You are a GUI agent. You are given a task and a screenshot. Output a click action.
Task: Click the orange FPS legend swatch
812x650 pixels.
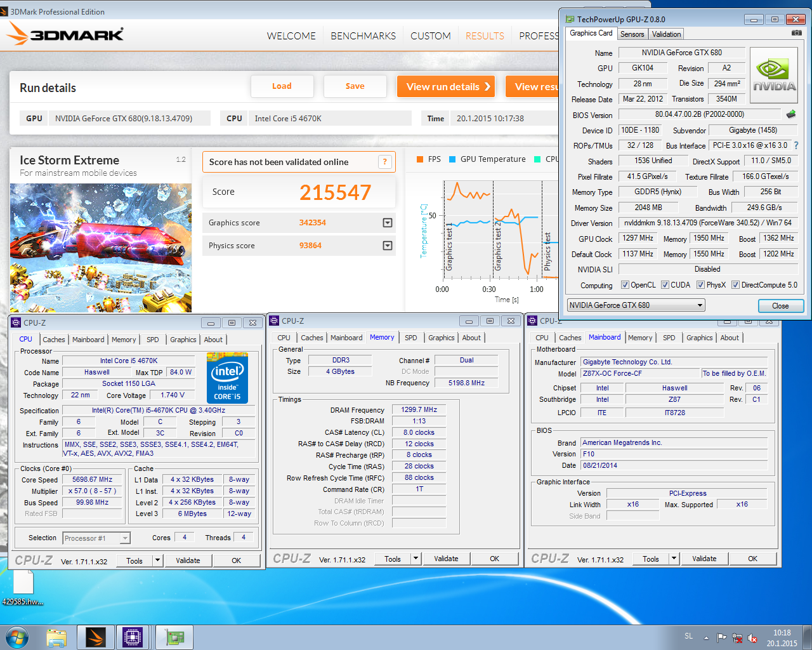point(420,159)
